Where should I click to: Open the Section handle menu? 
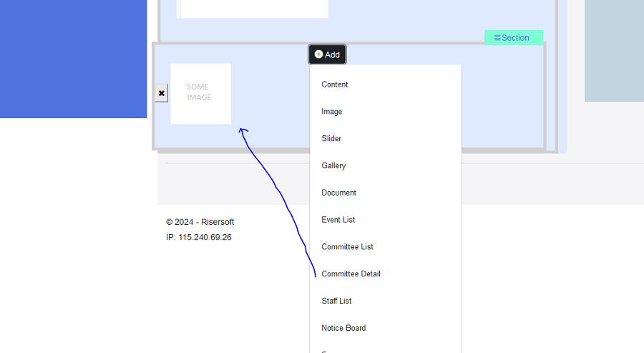click(513, 38)
